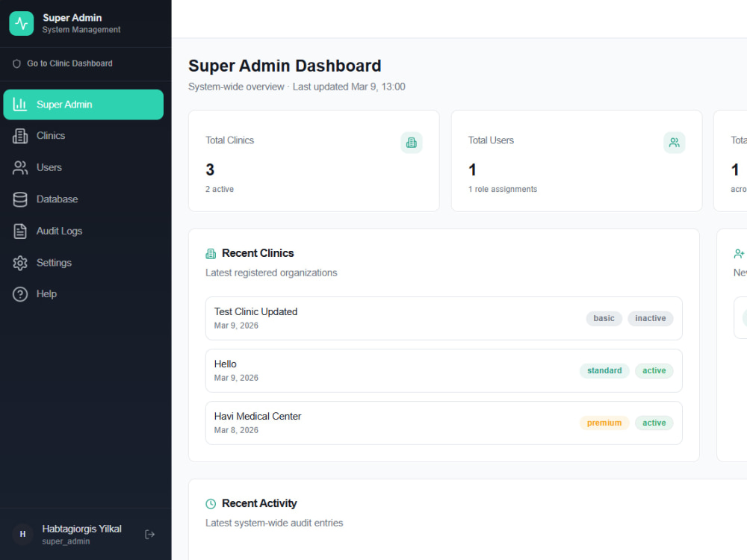Go to the Users section
747x560 pixels.
click(84, 167)
